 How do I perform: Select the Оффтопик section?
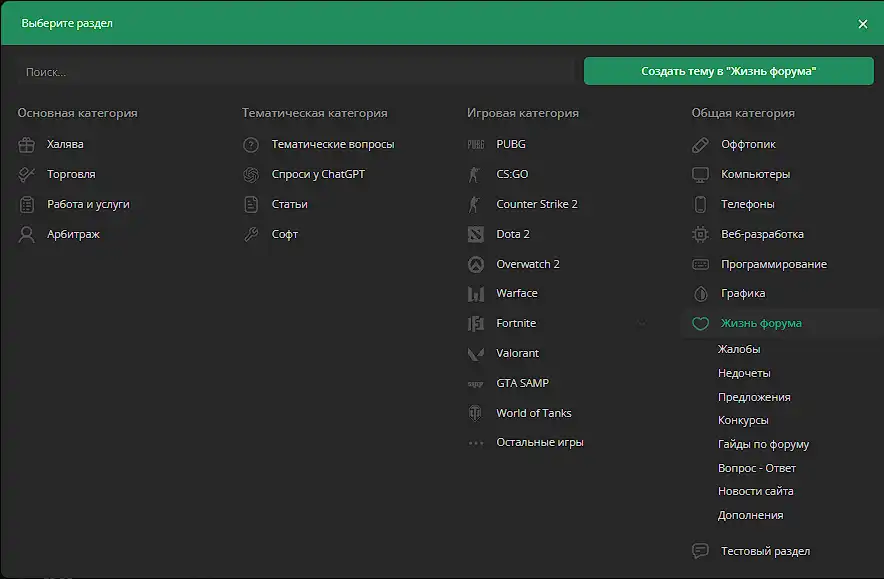coord(748,144)
